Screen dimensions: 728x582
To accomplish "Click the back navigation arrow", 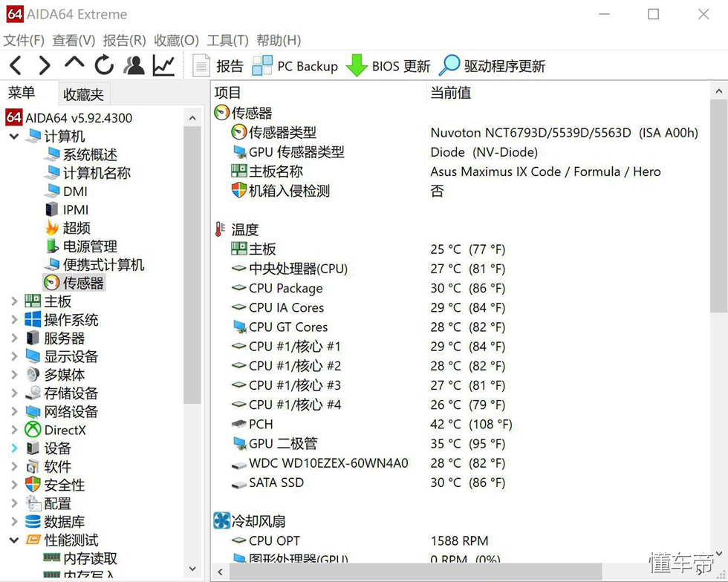I will (15, 65).
